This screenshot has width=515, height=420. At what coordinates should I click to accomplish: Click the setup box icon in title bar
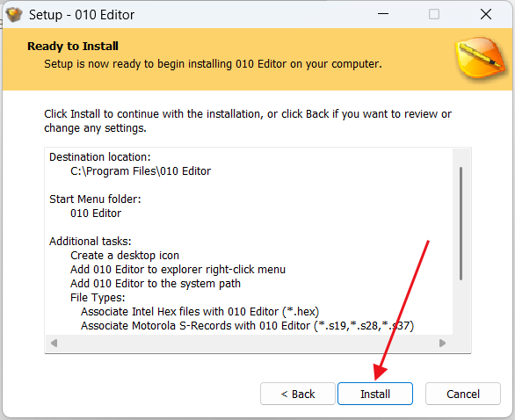point(14,14)
